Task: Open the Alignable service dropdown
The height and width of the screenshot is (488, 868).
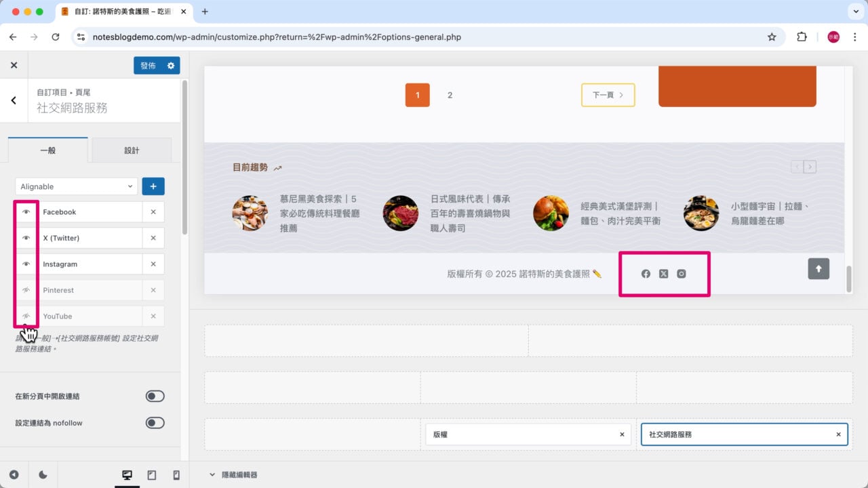Action: click(x=75, y=186)
